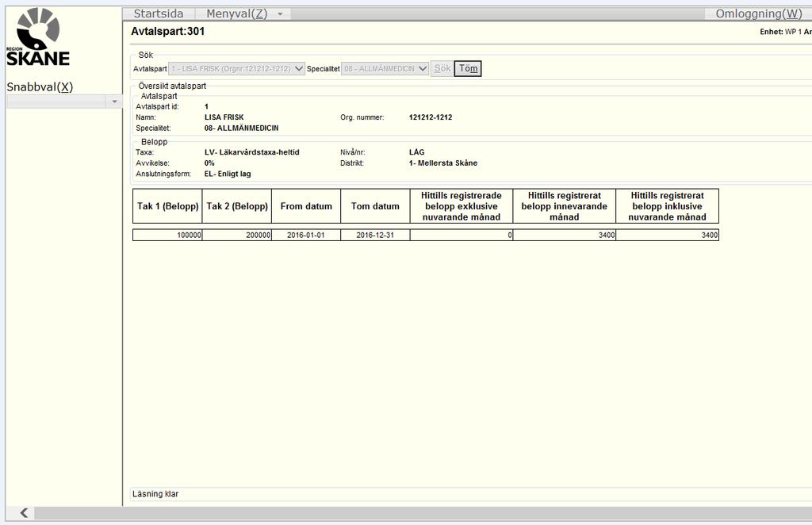The height and width of the screenshot is (525, 812).
Task: Click the Region Skåne logo
Action: tap(38, 37)
